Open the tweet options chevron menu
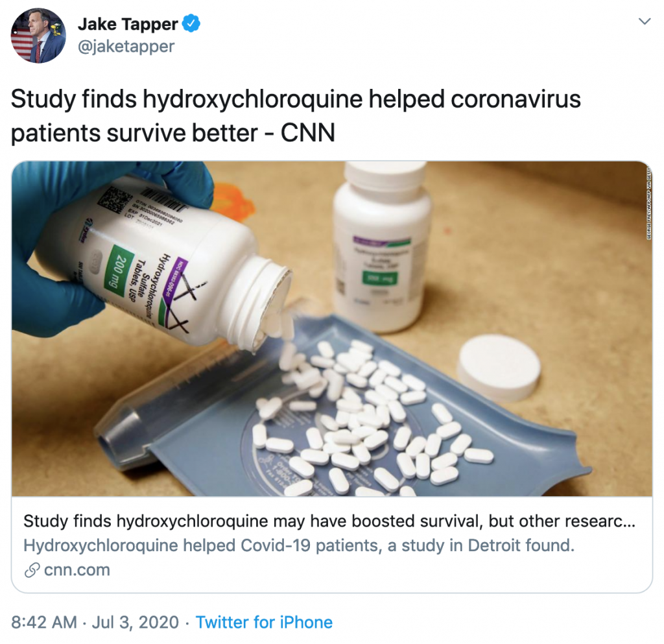Image resolution: width=664 pixels, height=644 pixels. (644, 21)
